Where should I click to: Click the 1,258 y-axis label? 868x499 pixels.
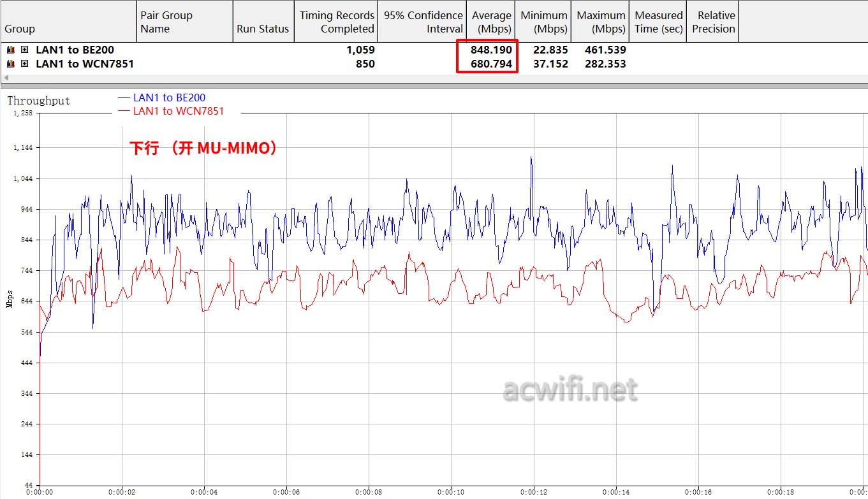pos(22,113)
